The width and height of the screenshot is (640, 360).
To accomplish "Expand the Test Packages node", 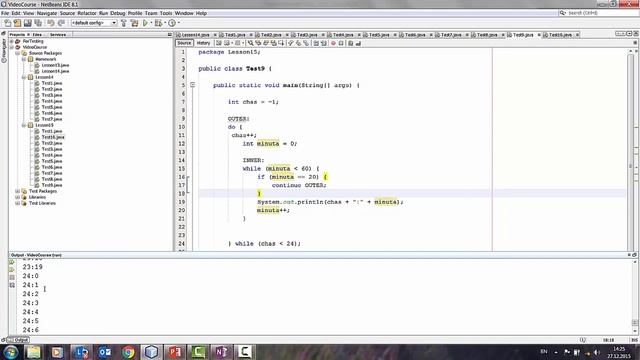I will coord(18,191).
